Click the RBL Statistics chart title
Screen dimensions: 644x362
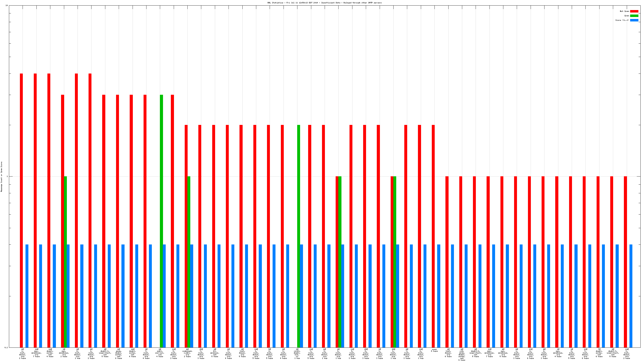point(324,3)
